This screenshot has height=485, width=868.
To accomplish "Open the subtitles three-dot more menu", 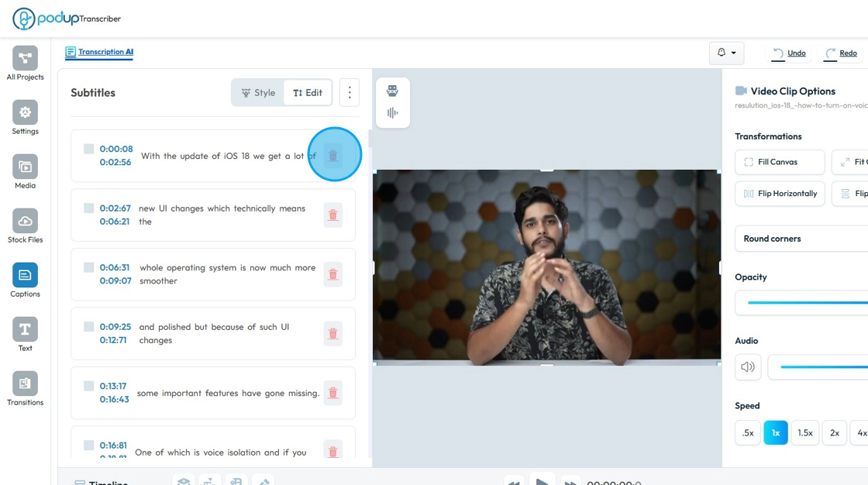I will click(350, 92).
